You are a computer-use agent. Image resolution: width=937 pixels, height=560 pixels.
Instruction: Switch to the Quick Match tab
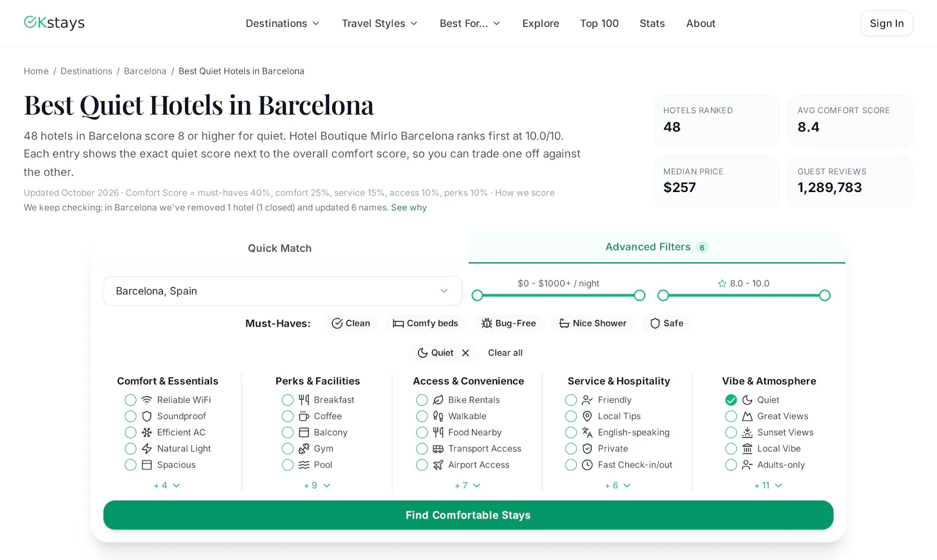280,248
